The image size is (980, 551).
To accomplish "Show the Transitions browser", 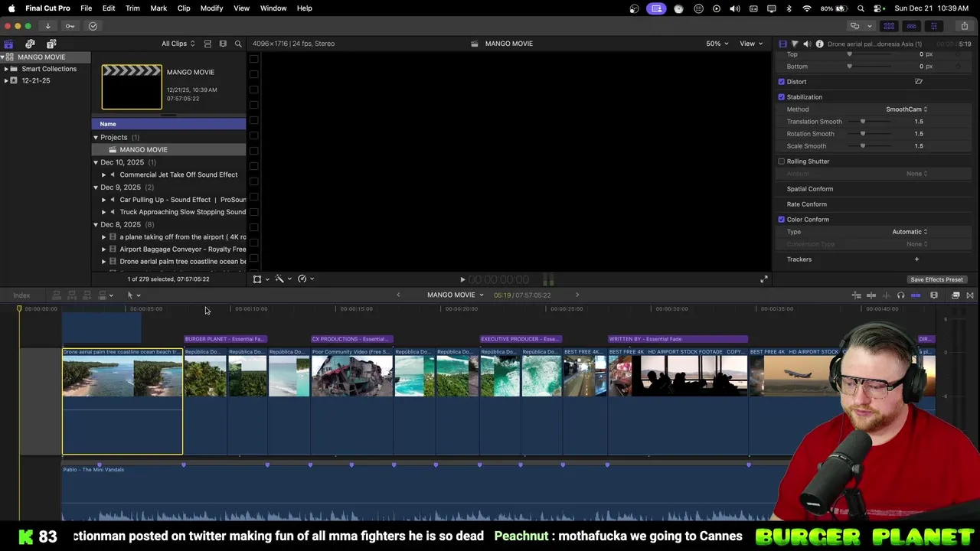I will click(x=970, y=295).
